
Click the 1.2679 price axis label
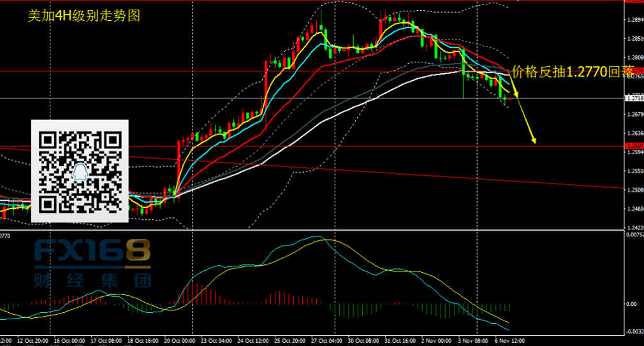tap(634, 115)
